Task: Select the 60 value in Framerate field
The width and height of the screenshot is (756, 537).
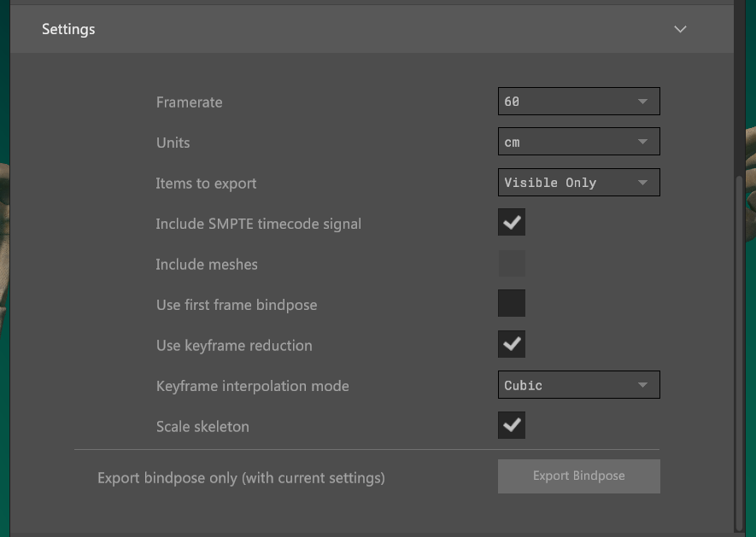Action: tap(513, 102)
